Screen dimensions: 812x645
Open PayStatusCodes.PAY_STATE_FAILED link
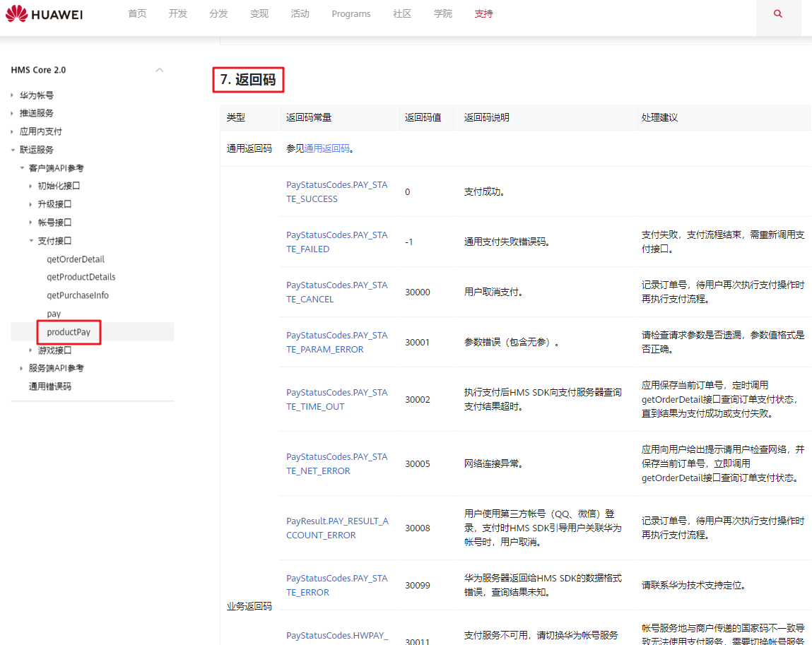pyautogui.click(x=336, y=242)
